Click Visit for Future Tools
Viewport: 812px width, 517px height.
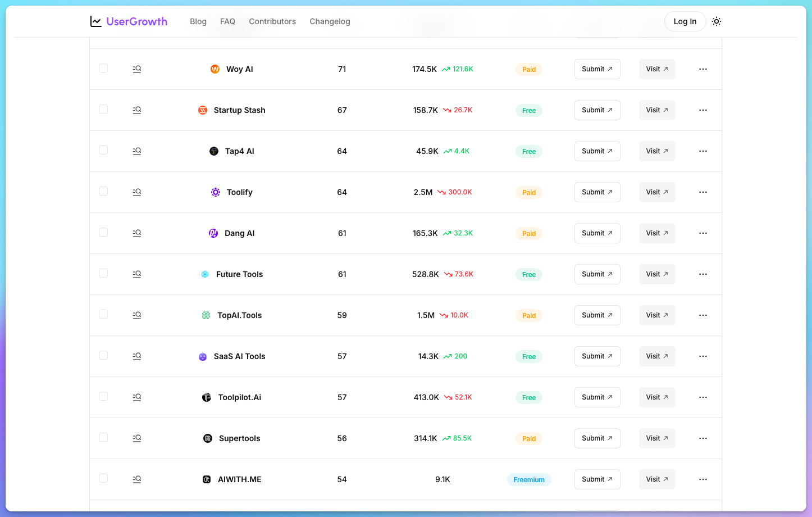tap(657, 274)
